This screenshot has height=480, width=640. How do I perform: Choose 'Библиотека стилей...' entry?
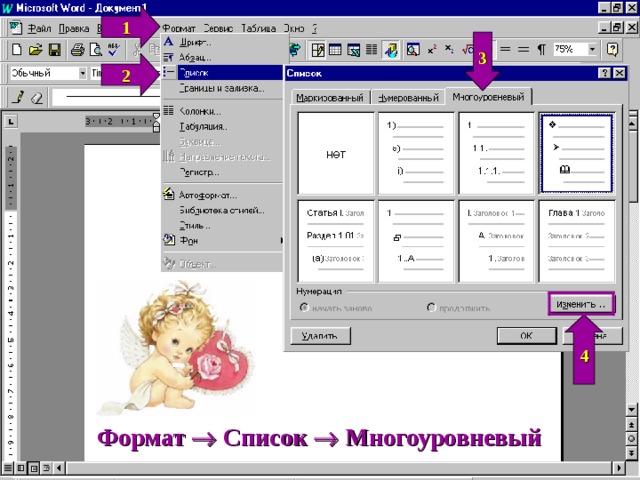(x=222, y=210)
